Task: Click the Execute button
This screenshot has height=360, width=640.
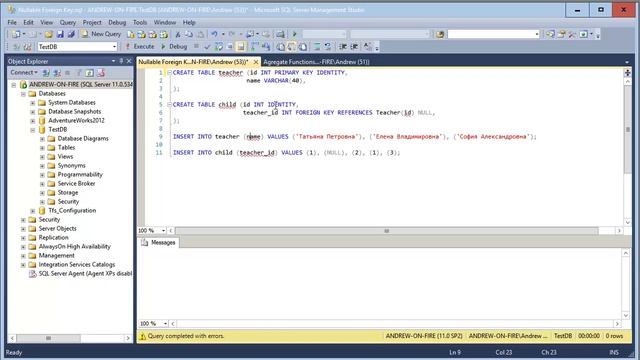Action: [x=140, y=47]
